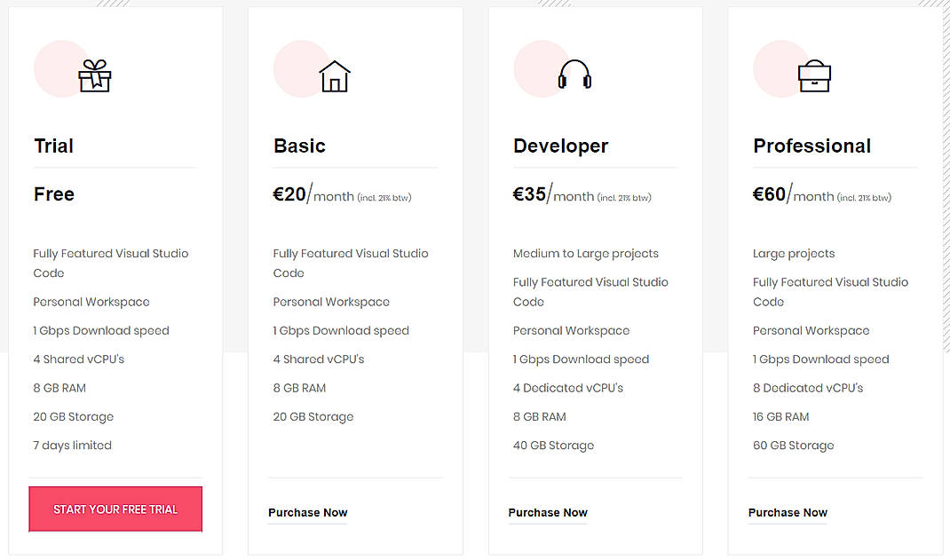Select the Basic plan heading
This screenshot has height=560, width=950.
point(298,146)
